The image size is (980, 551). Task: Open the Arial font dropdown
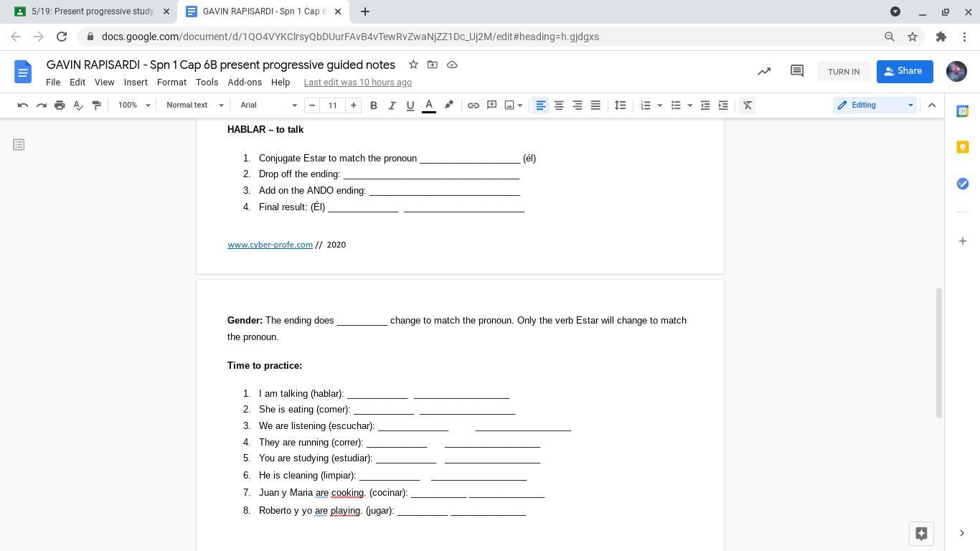pyautogui.click(x=268, y=105)
